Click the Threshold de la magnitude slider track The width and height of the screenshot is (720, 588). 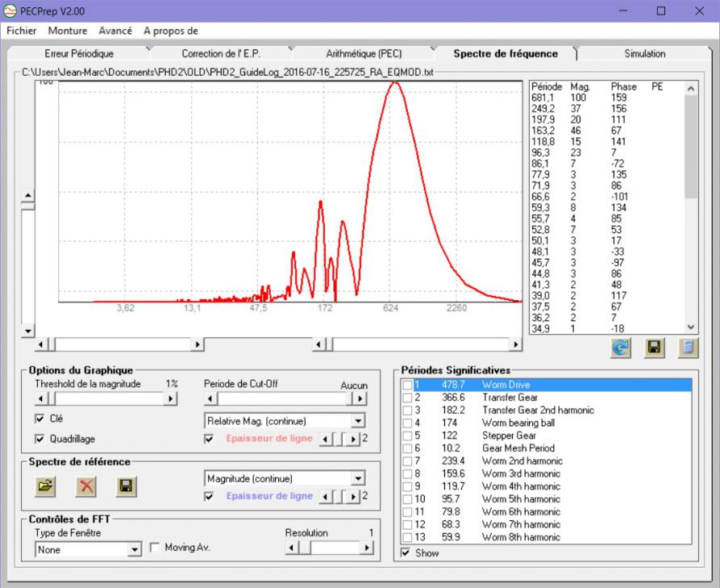[110, 398]
